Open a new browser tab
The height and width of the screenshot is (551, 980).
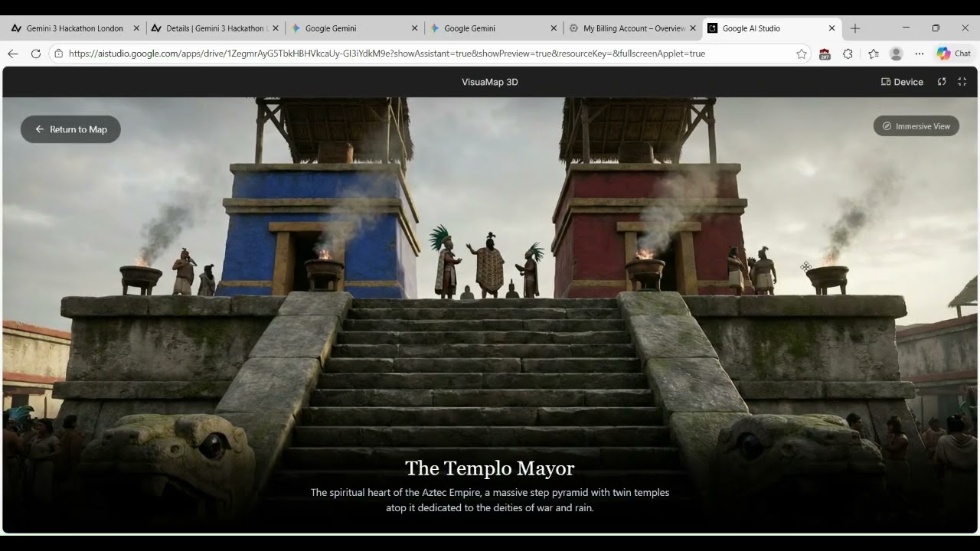[x=855, y=28]
